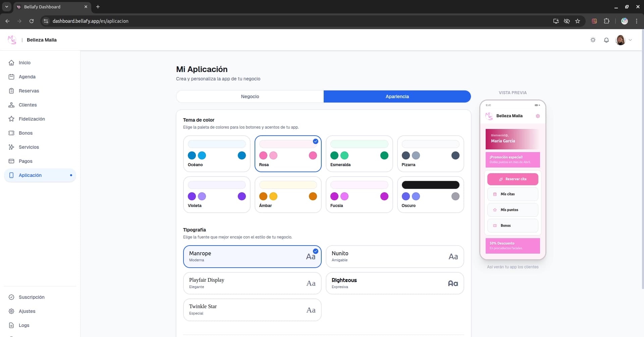
Task: Choose the Playfair Display typography
Action: (252, 283)
